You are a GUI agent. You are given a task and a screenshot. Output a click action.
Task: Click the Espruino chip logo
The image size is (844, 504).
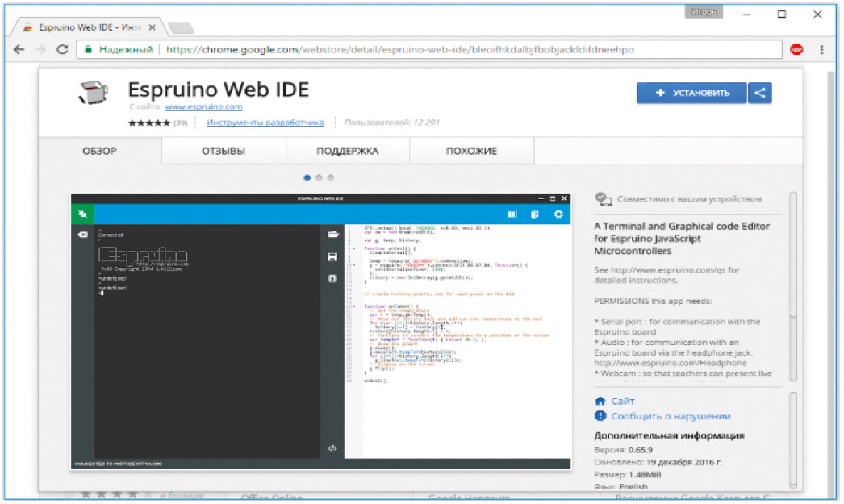click(x=93, y=92)
